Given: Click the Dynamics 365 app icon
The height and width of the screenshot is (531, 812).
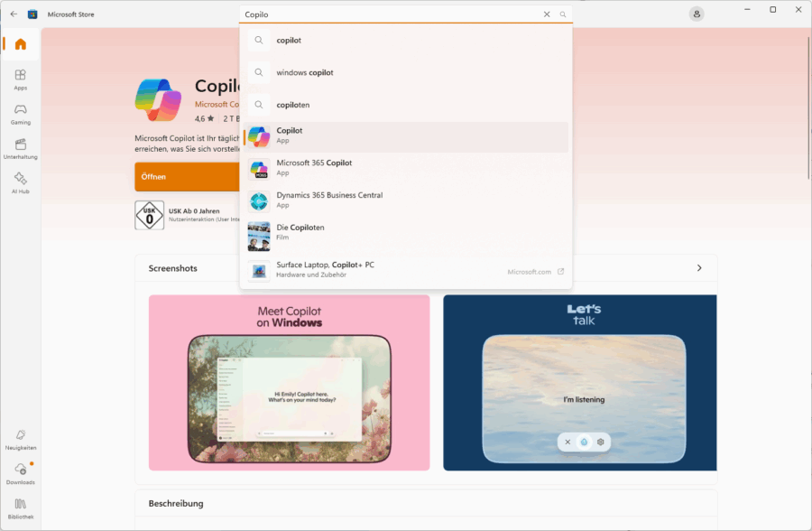Looking at the screenshot, I should click(259, 201).
